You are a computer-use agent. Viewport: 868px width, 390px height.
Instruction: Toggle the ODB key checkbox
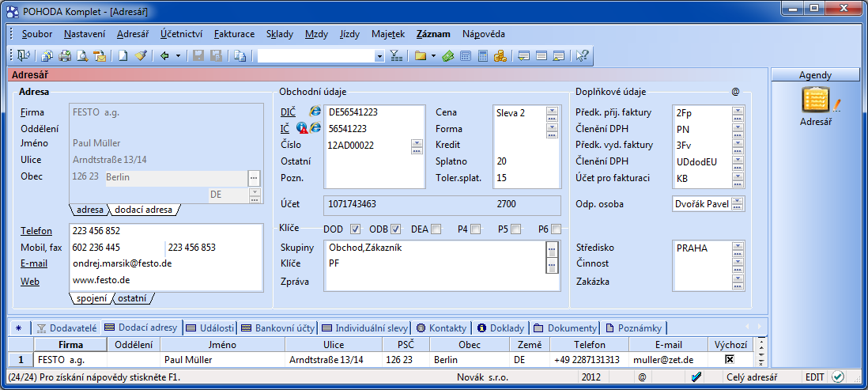point(395,229)
